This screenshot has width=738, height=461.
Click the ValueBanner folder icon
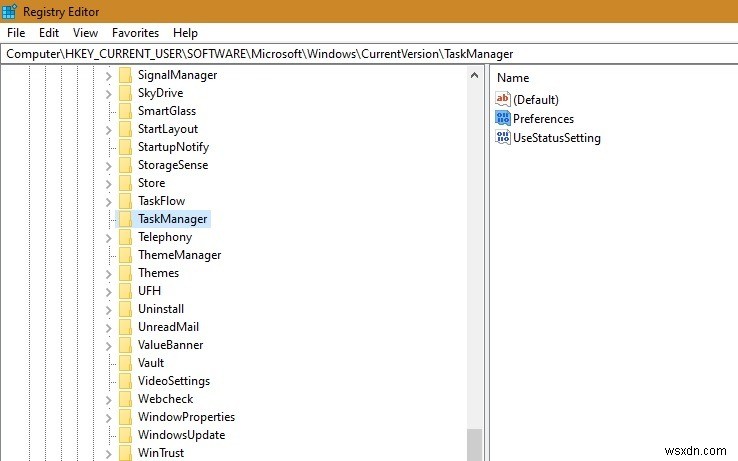(x=125, y=345)
